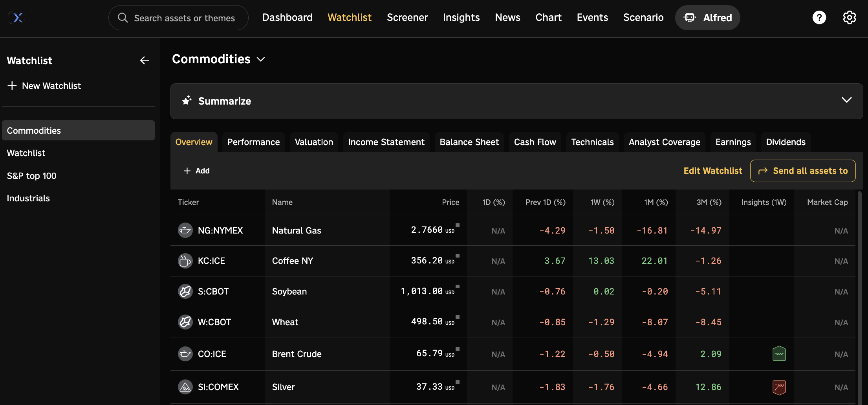Expand the Summarize panel chevron
This screenshot has width=868, height=405.
click(846, 100)
